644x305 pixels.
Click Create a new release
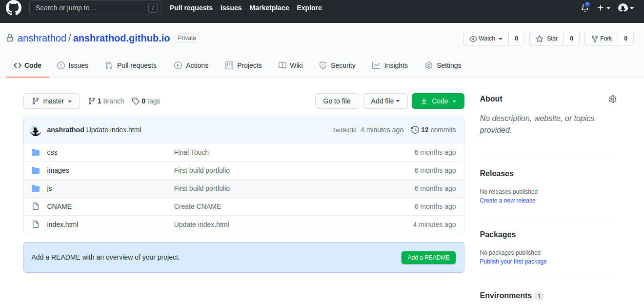point(507,201)
